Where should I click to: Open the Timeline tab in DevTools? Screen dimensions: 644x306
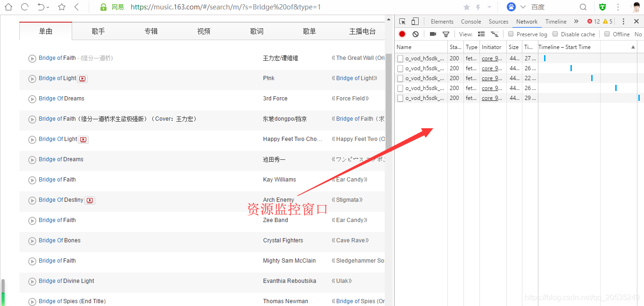[556, 21]
